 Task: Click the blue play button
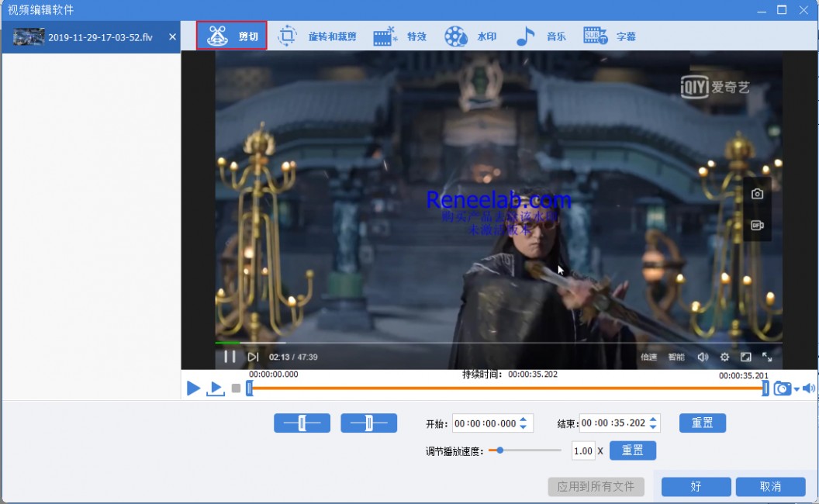coord(193,388)
